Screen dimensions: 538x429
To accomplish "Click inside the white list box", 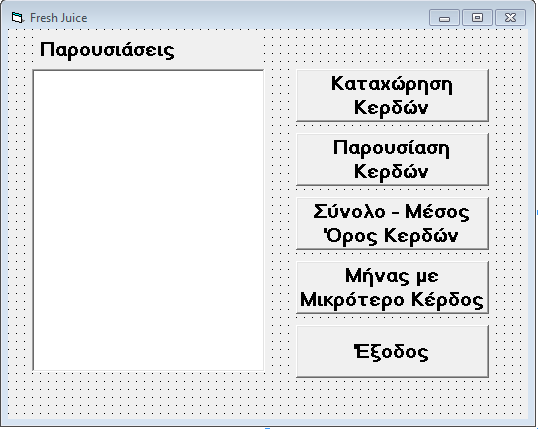I will coord(148,220).
